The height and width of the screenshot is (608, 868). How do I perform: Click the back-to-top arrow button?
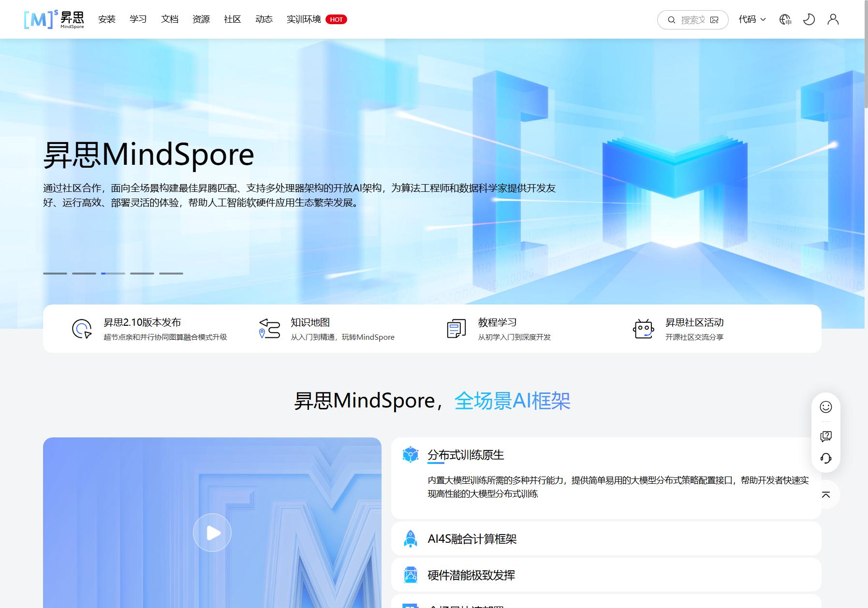click(826, 494)
